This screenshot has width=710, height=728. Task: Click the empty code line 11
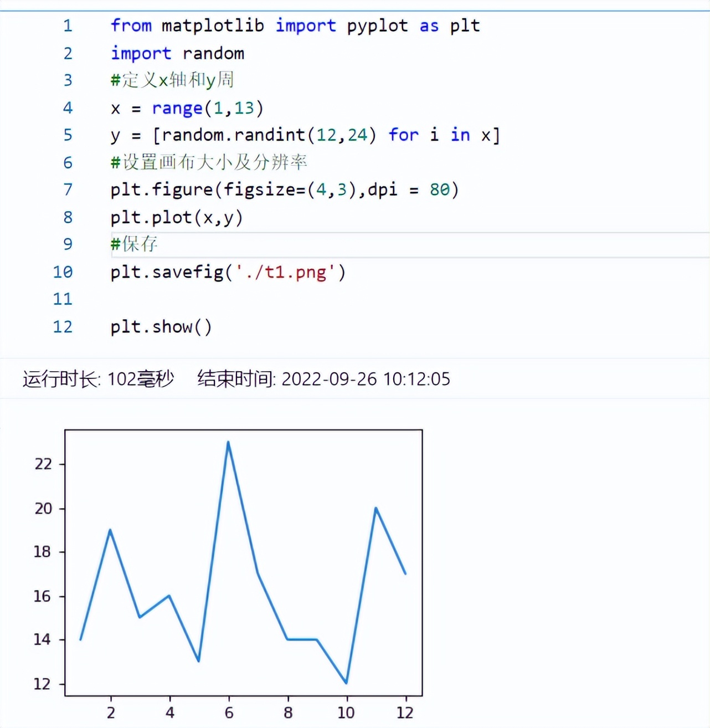pos(410,299)
